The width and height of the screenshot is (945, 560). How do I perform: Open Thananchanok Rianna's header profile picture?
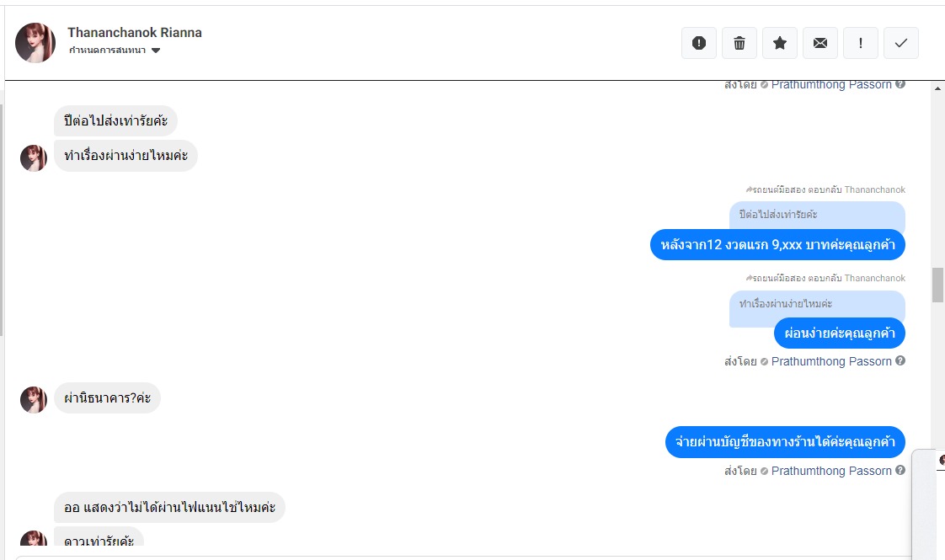pyautogui.click(x=35, y=43)
